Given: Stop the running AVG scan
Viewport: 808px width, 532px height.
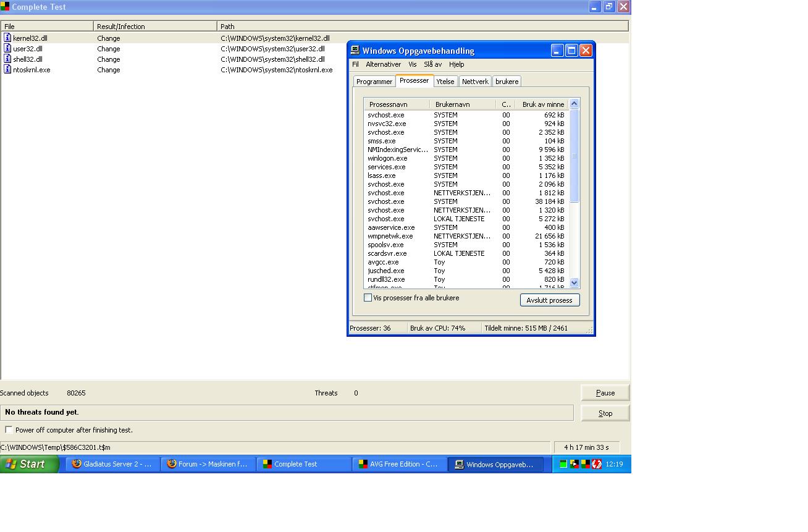Looking at the screenshot, I should [605, 413].
